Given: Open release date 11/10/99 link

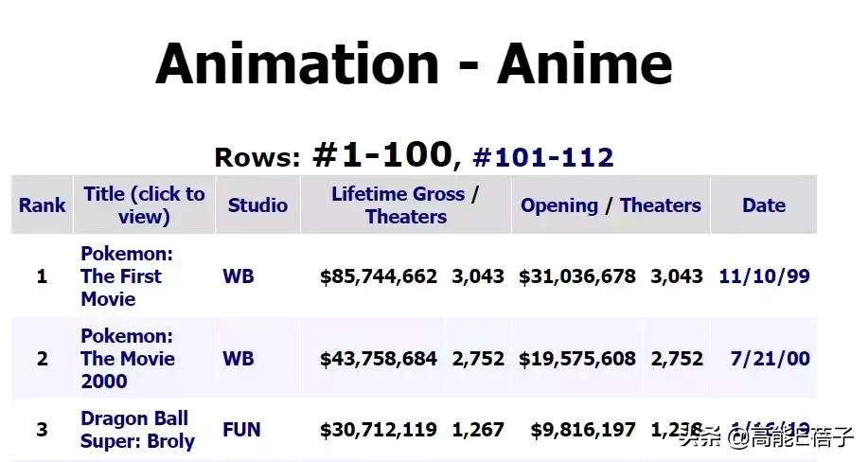Looking at the screenshot, I should pos(764,276).
